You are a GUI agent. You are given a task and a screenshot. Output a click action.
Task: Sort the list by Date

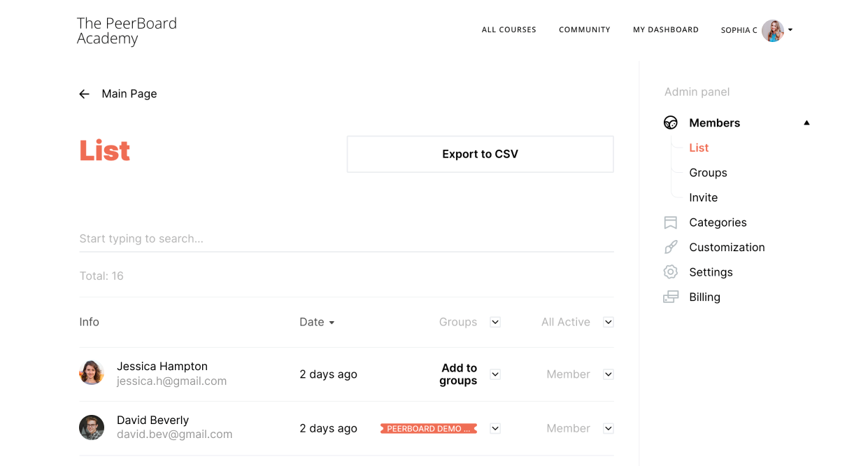point(317,322)
